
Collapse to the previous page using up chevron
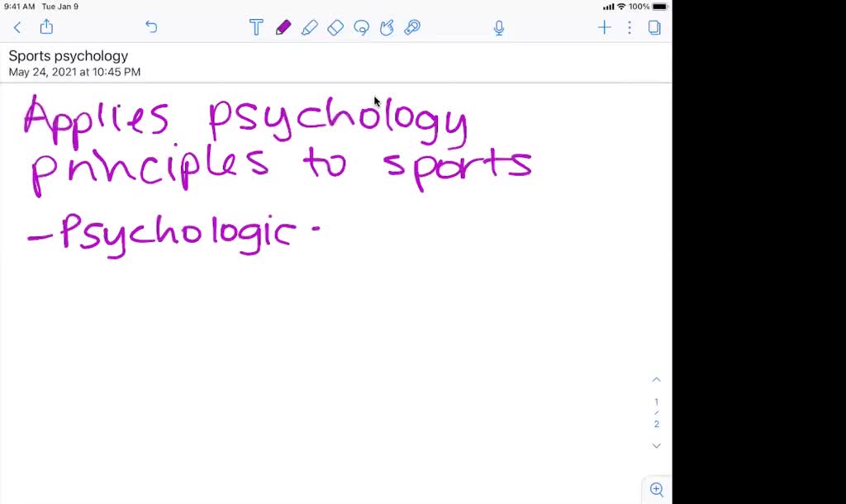656,379
